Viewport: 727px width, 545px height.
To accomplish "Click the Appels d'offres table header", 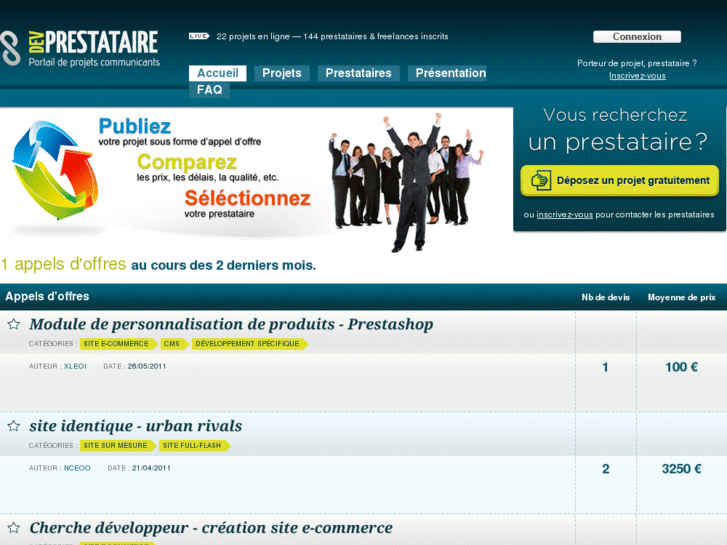I will click(47, 296).
